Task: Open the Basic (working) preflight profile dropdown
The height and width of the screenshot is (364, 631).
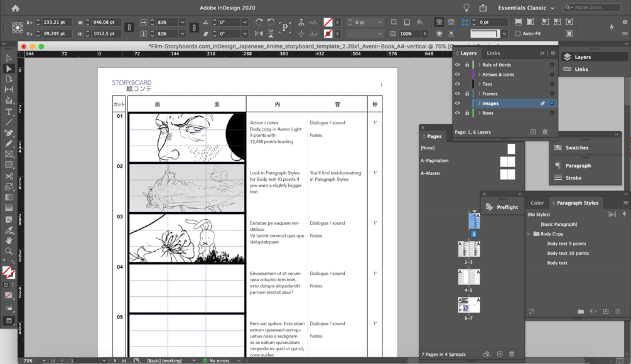Action: click(193, 360)
